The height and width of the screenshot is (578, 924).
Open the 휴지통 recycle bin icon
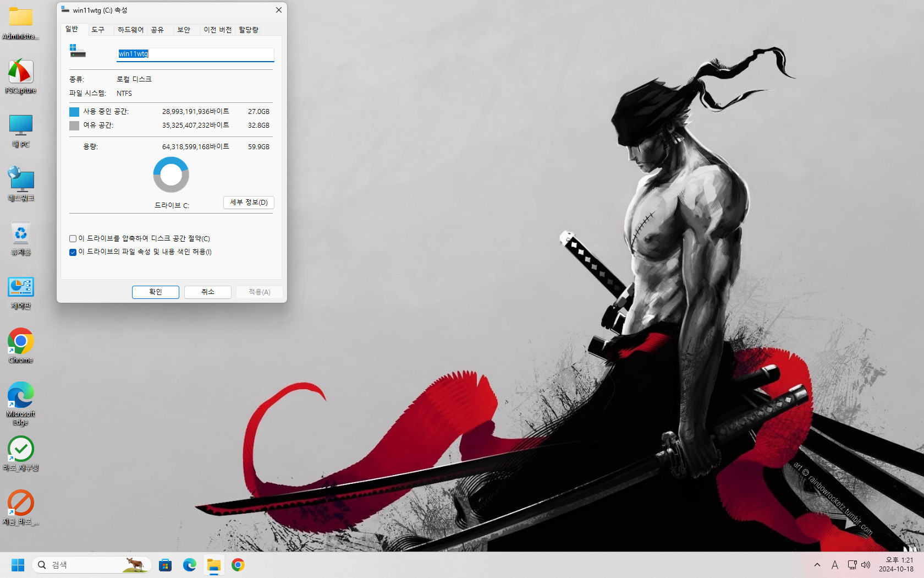tap(21, 238)
